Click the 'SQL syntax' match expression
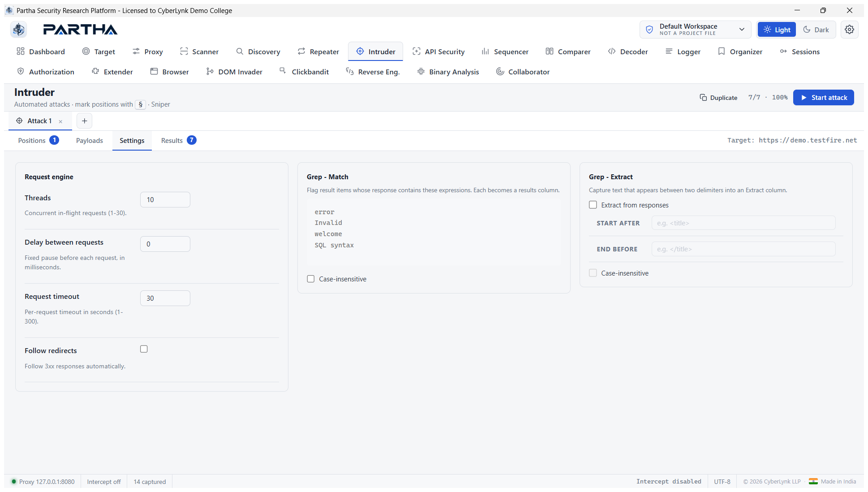This screenshot has height=492, width=868. 334,245
